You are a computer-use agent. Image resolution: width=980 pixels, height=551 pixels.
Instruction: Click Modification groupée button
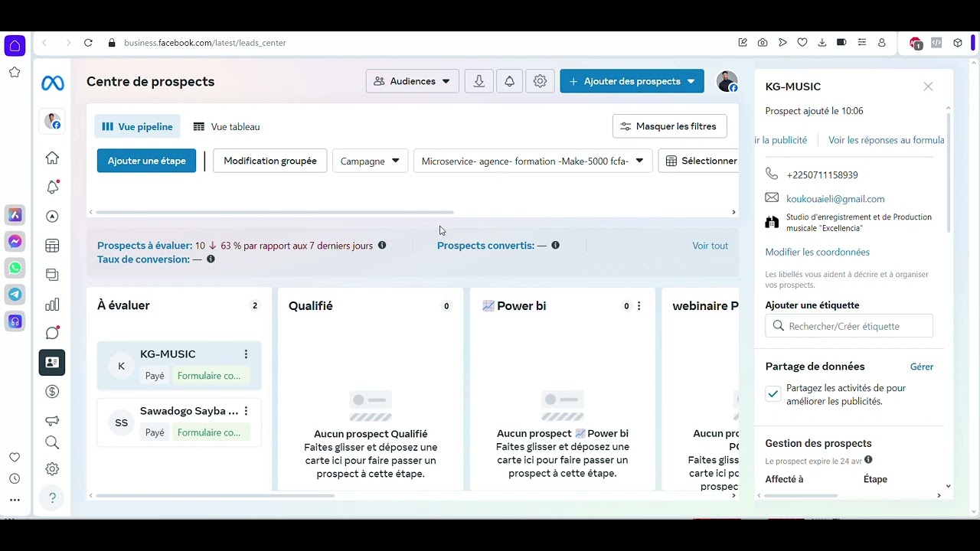[x=270, y=161]
